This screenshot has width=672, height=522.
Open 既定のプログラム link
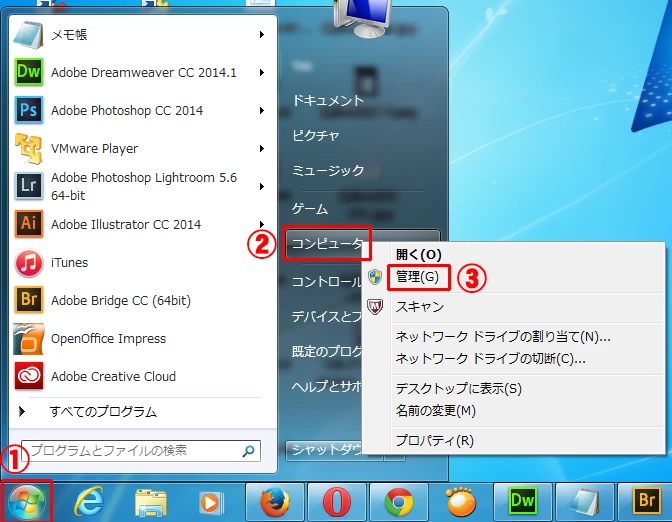coord(327,351)
